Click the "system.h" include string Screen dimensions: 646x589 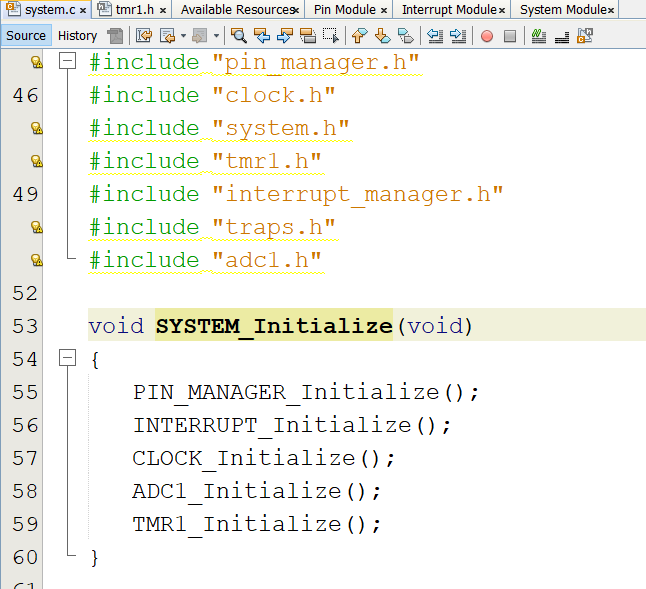[x=281, y=129]
